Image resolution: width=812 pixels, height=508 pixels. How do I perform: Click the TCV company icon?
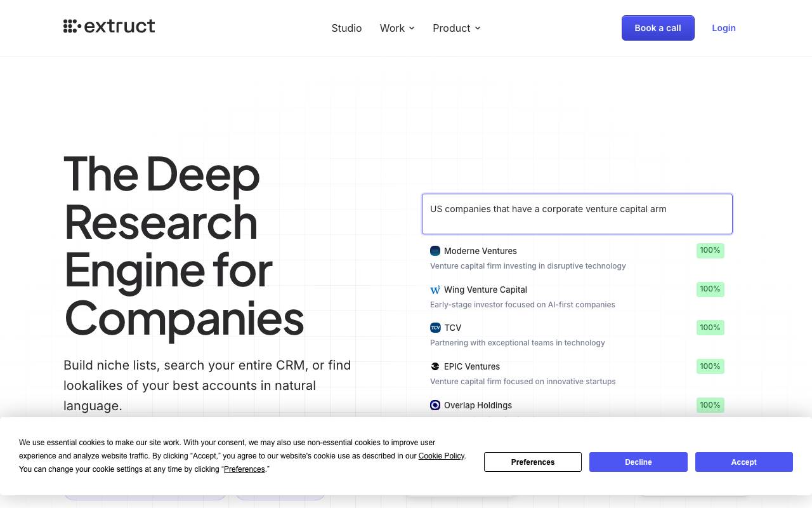point(435,328)
